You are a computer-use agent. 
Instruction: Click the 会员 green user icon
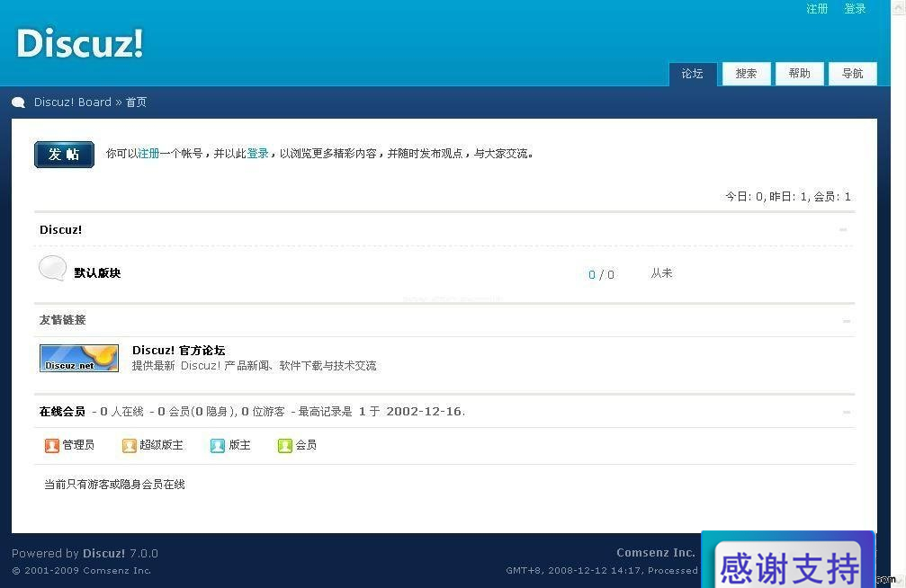(285, 445)
